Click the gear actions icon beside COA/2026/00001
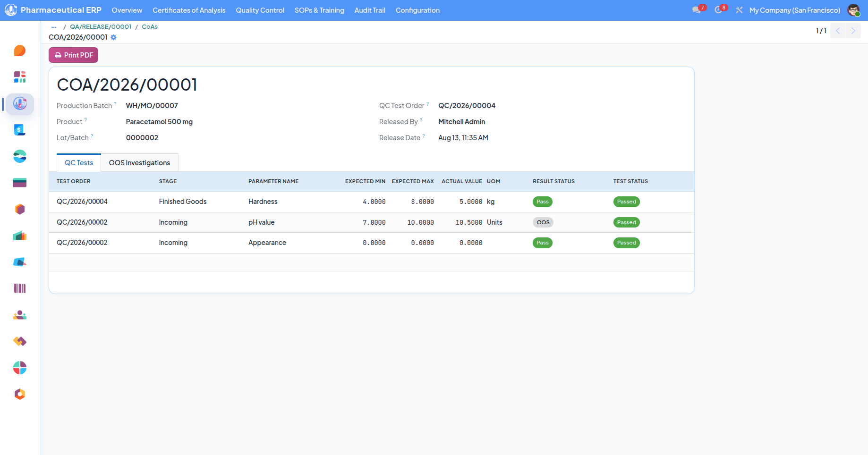Screen dimensions: 868x455 coord(114,37)
